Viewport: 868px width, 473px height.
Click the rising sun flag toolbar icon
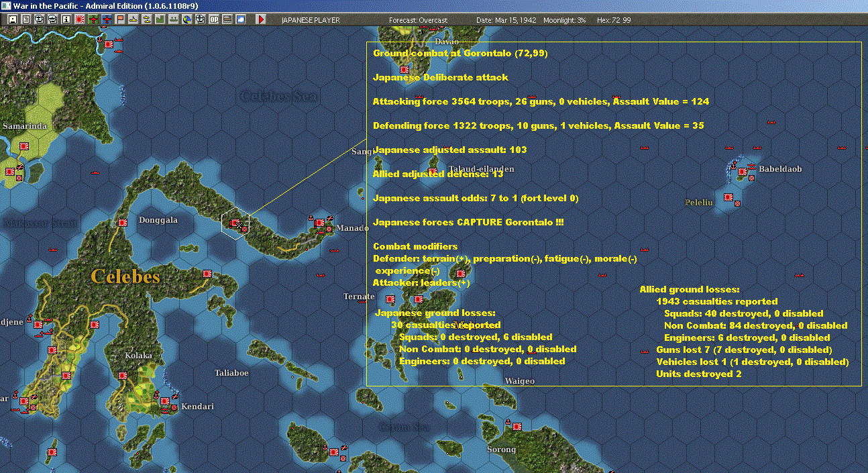point(79,19)
